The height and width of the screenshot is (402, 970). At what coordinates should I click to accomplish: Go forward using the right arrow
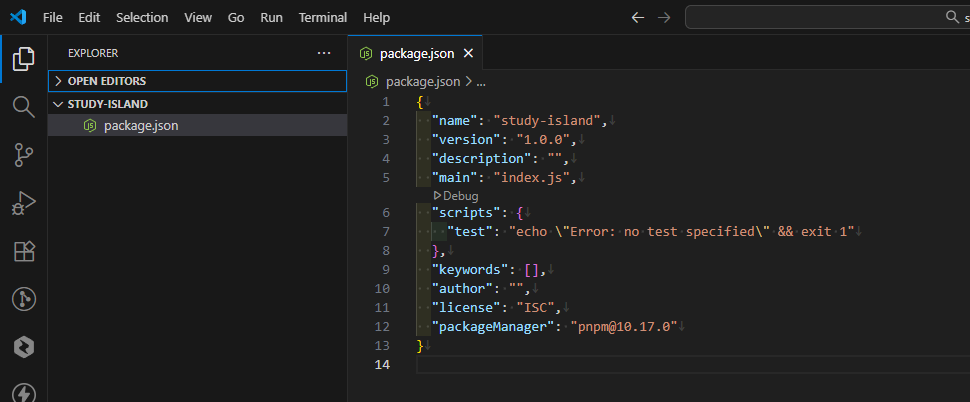(x=664, y=18)
